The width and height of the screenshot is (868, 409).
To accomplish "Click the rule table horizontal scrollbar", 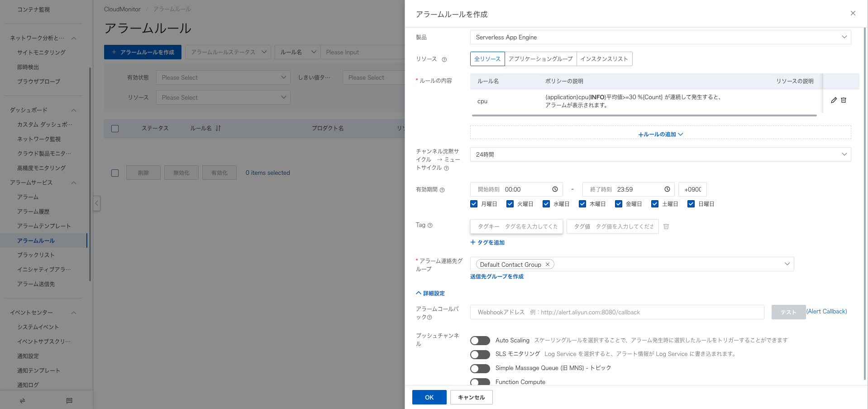I will coord(644,115).
